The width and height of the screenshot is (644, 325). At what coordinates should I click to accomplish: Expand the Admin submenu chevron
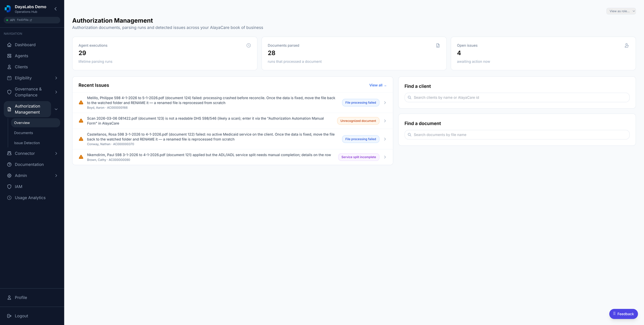tap(56, 176)
